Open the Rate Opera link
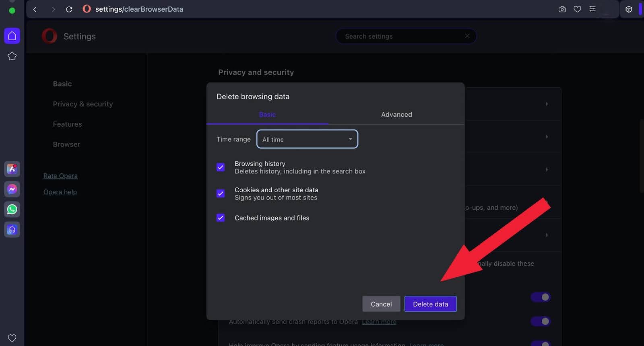The image size is (644, 346). [x=60, y=176]
